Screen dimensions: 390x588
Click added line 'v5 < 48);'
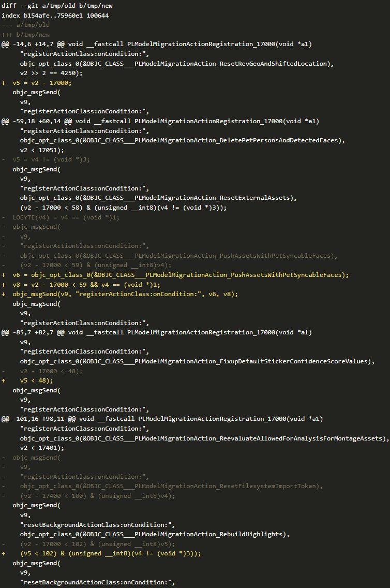[x=27, y=380]
